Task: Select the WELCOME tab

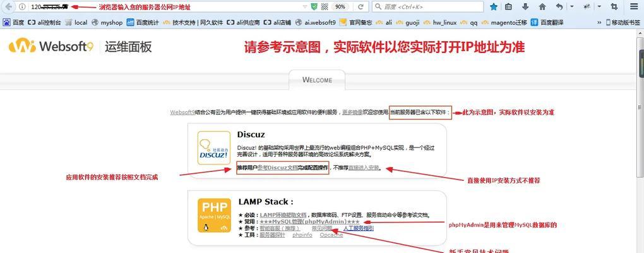Action: pyautogui.click(x=317, y=80)
